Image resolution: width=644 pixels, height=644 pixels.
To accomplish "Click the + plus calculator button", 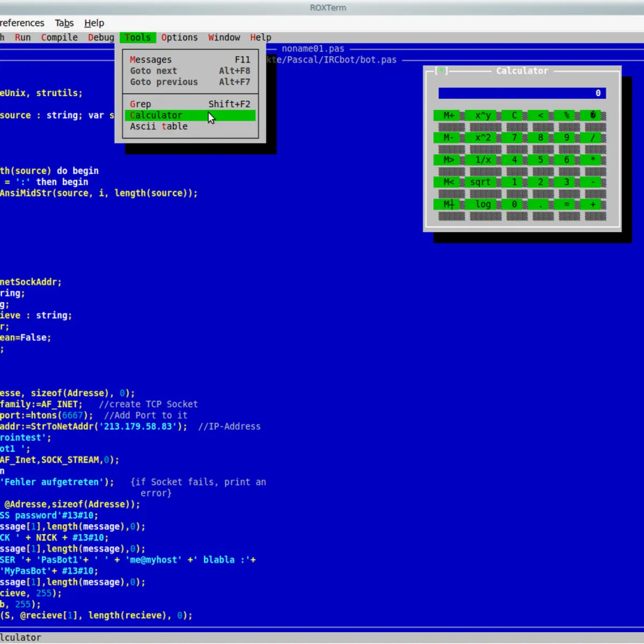I will [x=591, y=204].
